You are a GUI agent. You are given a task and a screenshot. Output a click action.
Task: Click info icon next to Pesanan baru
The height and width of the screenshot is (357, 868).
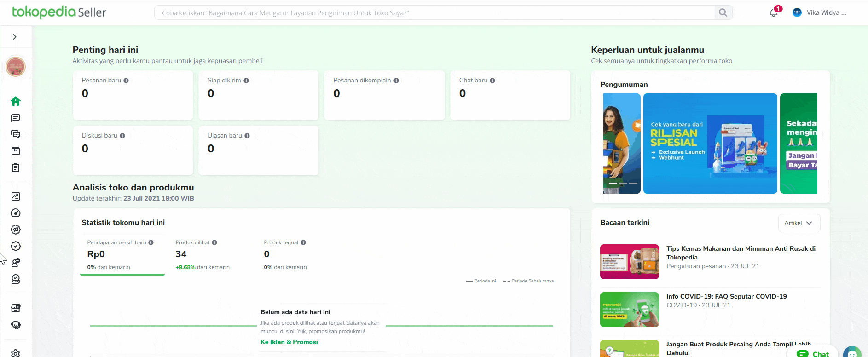click(126, 81)
